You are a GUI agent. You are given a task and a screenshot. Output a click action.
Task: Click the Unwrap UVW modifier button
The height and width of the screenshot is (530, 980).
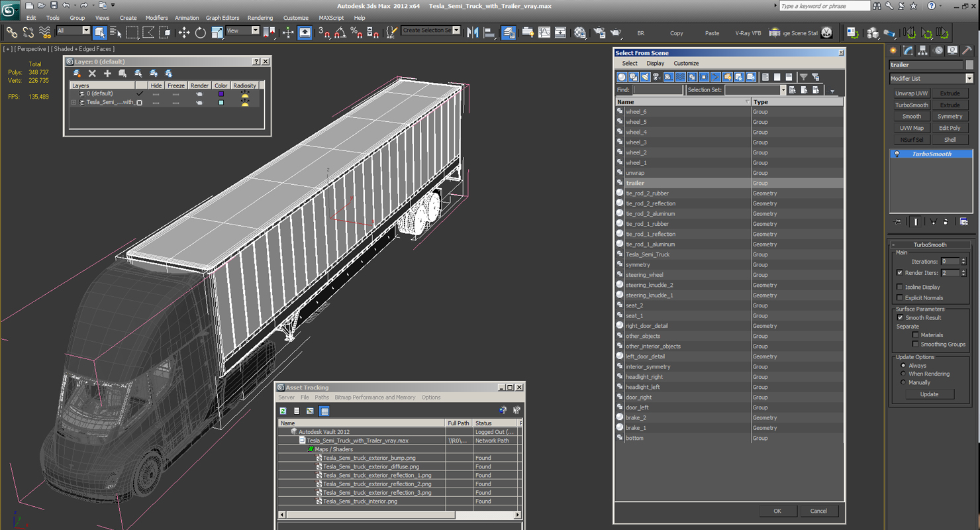pos(912,93)
